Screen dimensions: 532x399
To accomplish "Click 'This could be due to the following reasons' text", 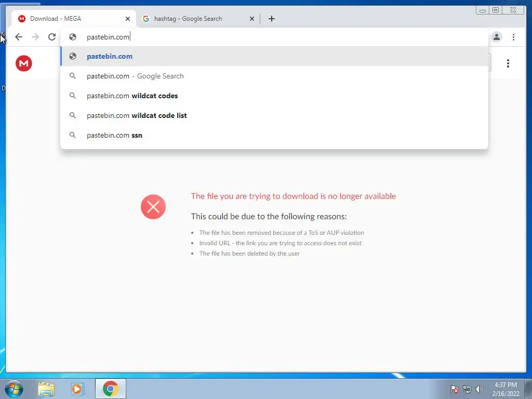I will point(269,217).
